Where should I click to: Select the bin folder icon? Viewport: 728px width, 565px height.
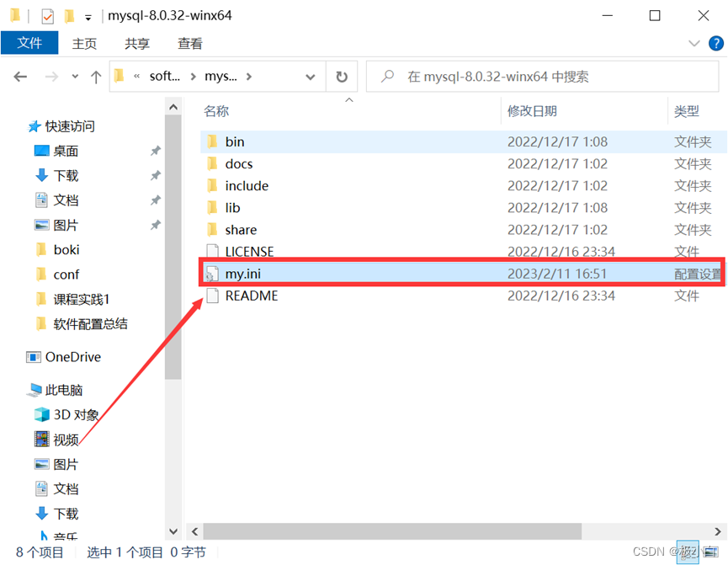click(x=212, y=141)
